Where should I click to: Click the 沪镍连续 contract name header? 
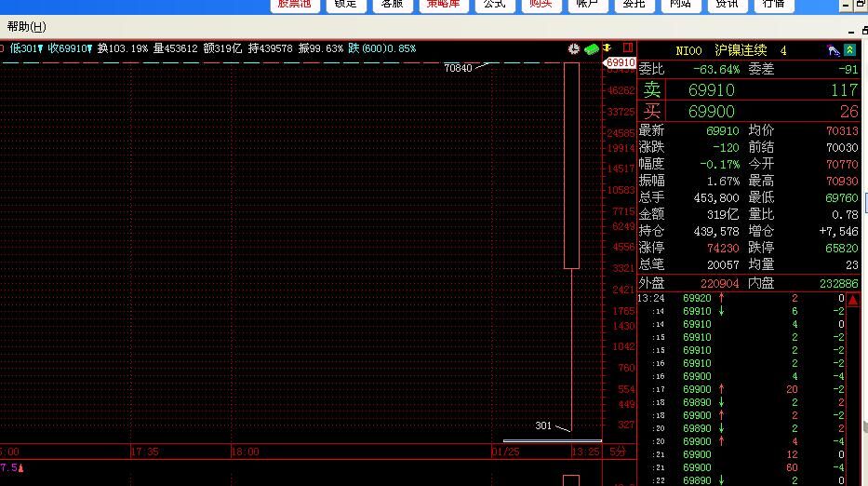(741, 50)
